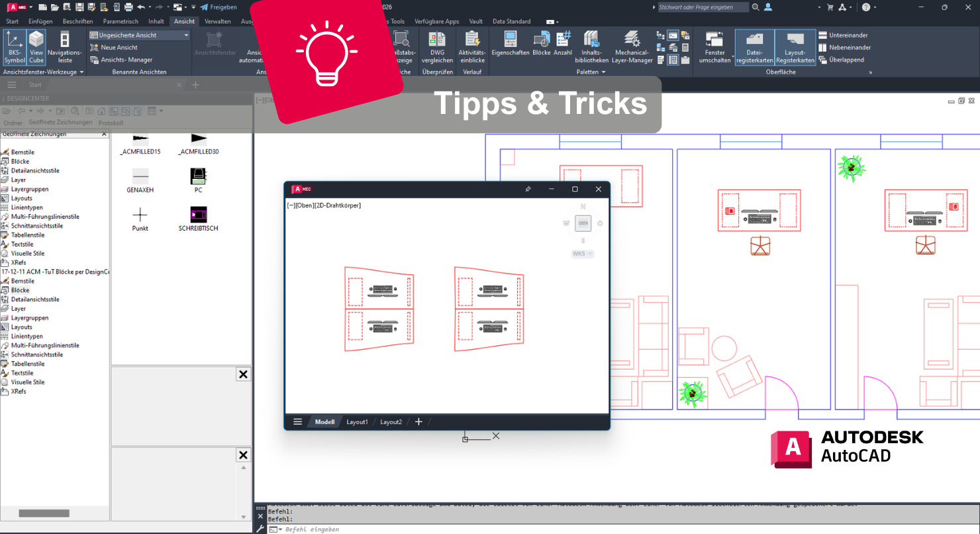Click the search input field
Image resolution: width=980 pixels, height=534 pixels.
coord(703,7)
